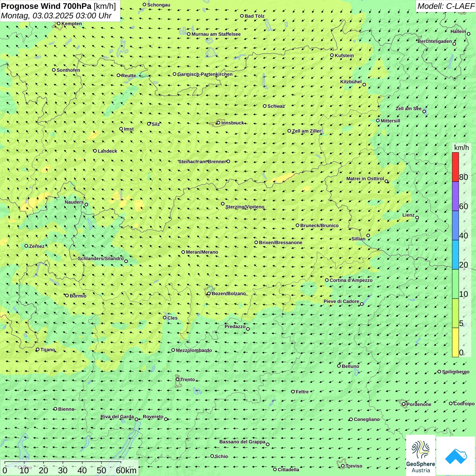Click the Tirano label
Image resolution: width=476 pixels, height=476 pixels.
[48, 350]
